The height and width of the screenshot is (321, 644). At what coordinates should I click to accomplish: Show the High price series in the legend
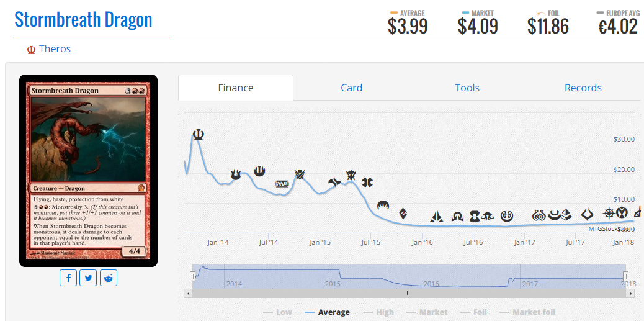tap(378, 312)
